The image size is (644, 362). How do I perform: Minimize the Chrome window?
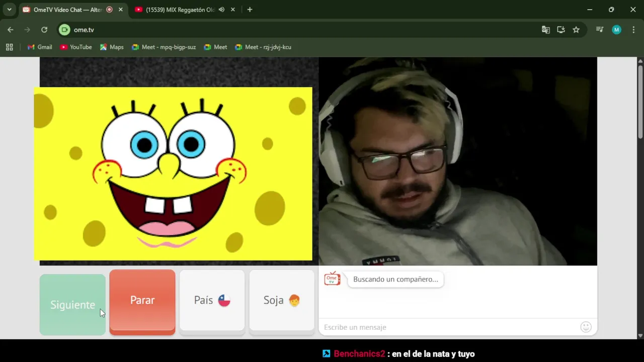[x=590, y=10]
